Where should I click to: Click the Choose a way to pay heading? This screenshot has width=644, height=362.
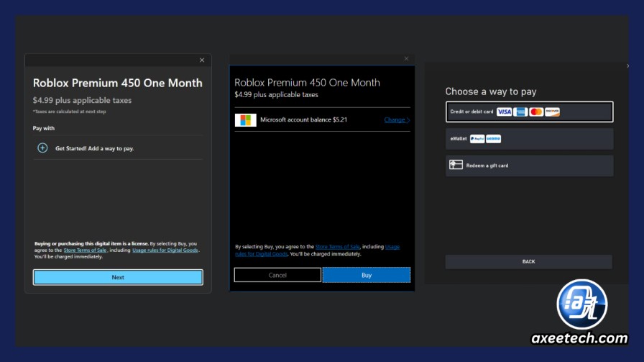point(491,91)
